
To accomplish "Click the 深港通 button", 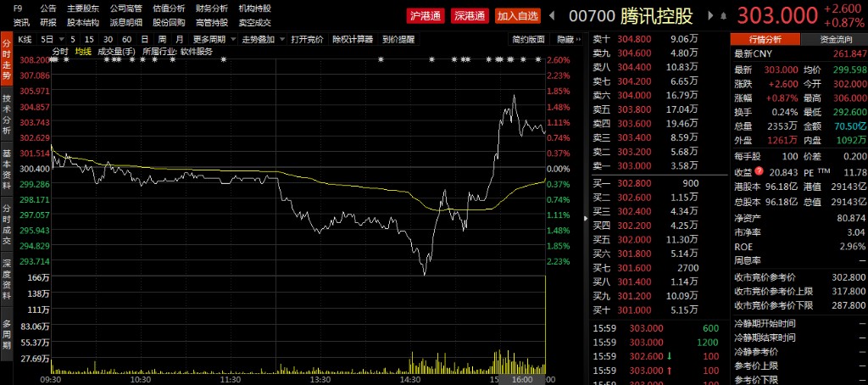I will point(470,16).
